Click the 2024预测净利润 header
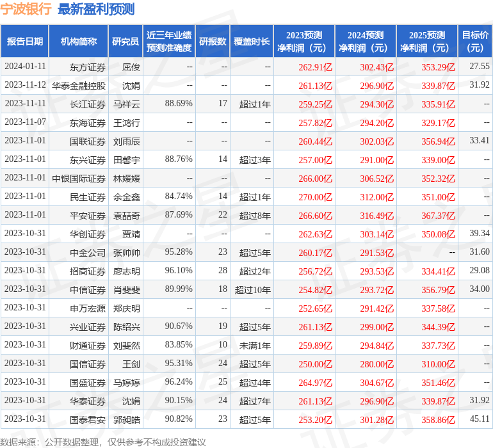 [366, 41]
